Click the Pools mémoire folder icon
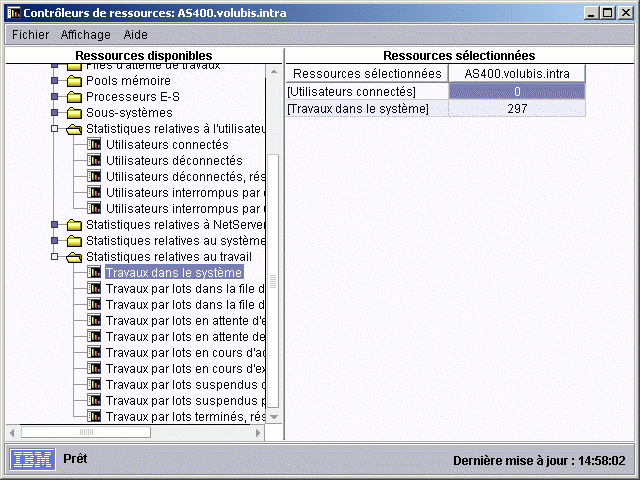 [74, 81]
